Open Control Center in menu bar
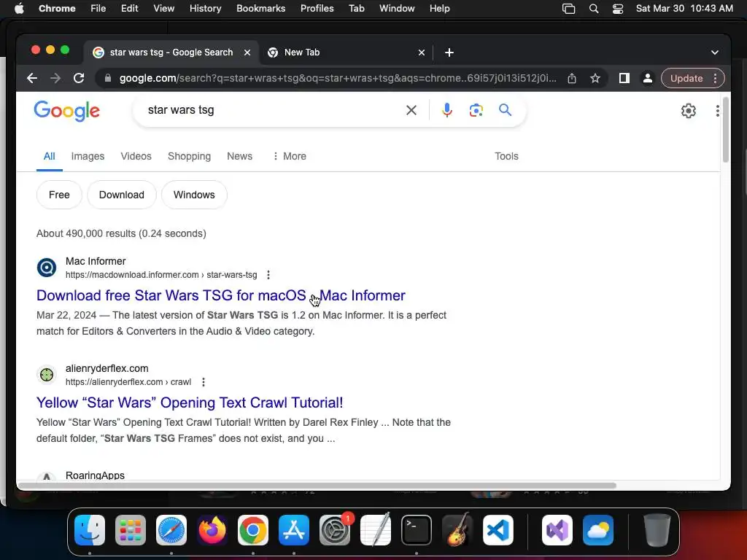 tap(618, 9)
